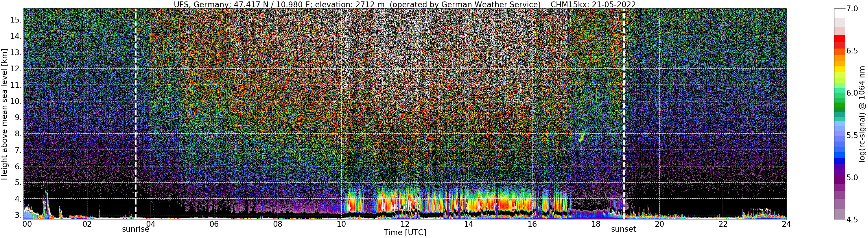Click the height axis tick label 12.
This screenshot has width=868, height=238.
[16, 69]
